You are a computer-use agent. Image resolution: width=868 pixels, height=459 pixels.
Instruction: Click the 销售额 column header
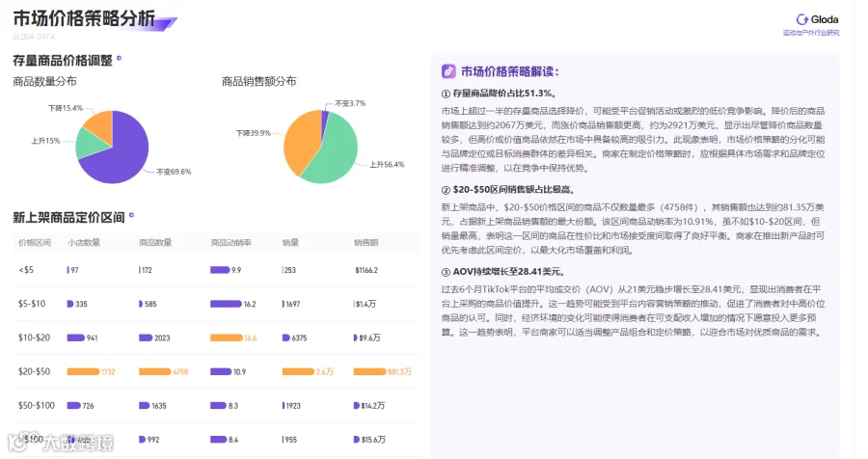click(x=366, y=242)
